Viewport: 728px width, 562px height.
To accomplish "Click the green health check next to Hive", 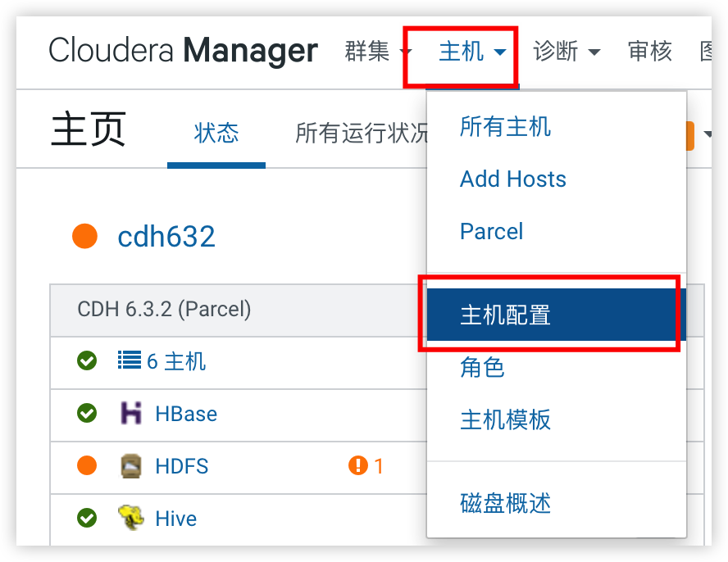I will [x=87, y=518].
